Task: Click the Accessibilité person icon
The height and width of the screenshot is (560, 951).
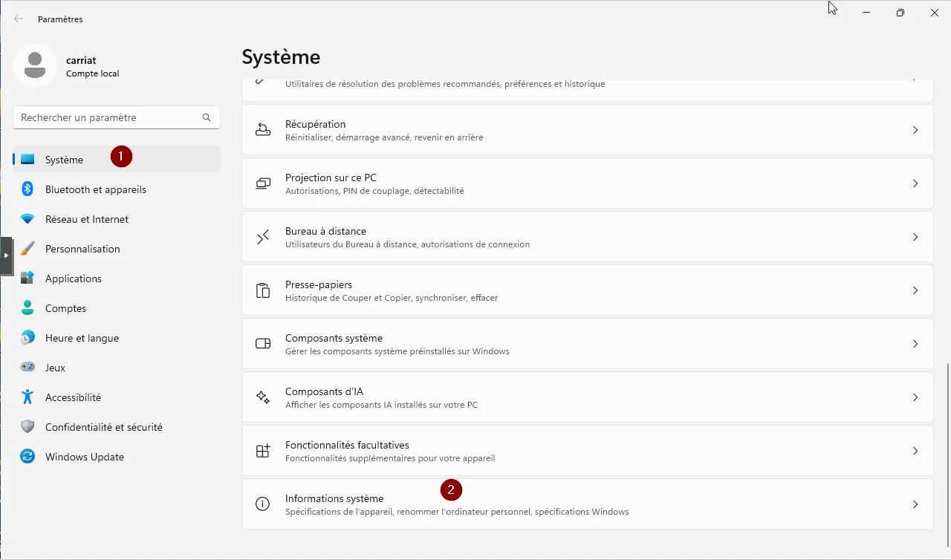Action: point(27,397)
